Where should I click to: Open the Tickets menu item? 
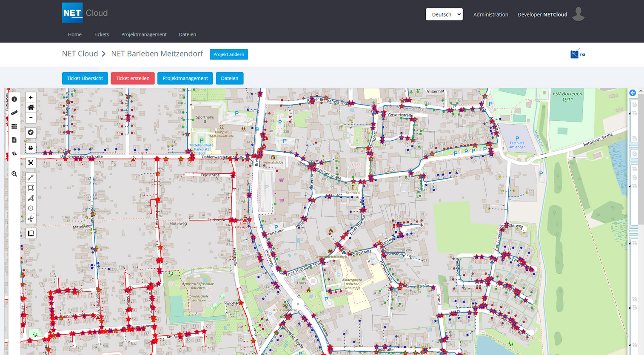[x=101, y=34]
